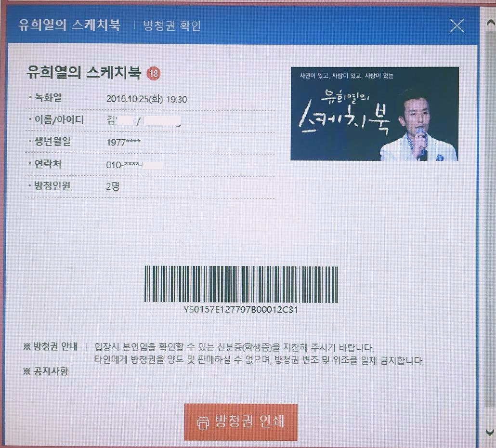Click audience count value 2명
496x448 pixels.
click(x=113, y=186)
